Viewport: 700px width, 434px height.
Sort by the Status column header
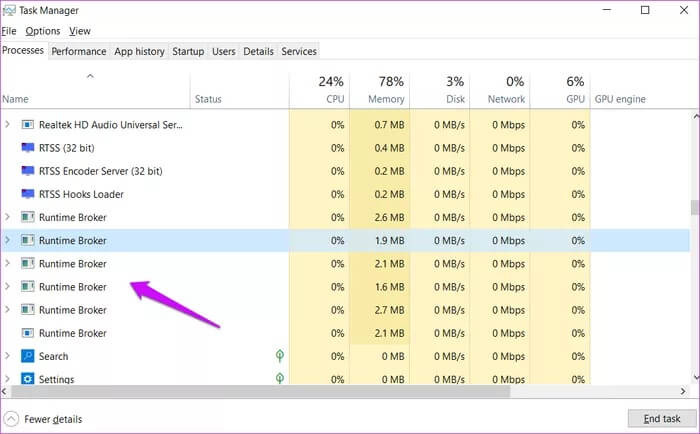point(240,91)
